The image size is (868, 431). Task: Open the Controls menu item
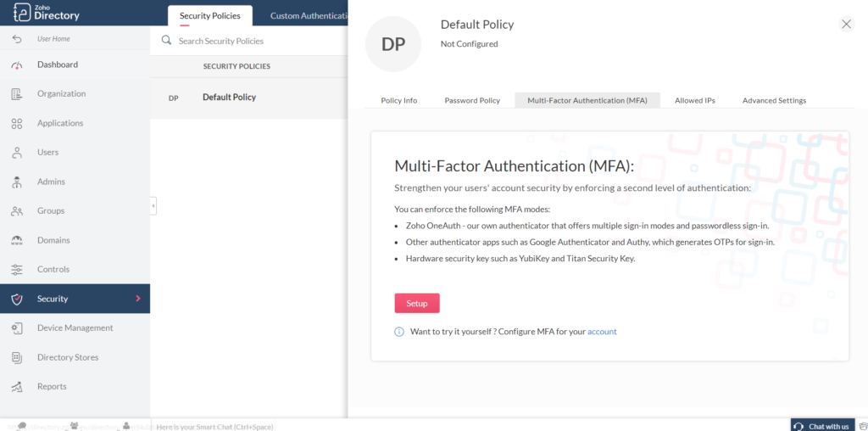[75, 270]
